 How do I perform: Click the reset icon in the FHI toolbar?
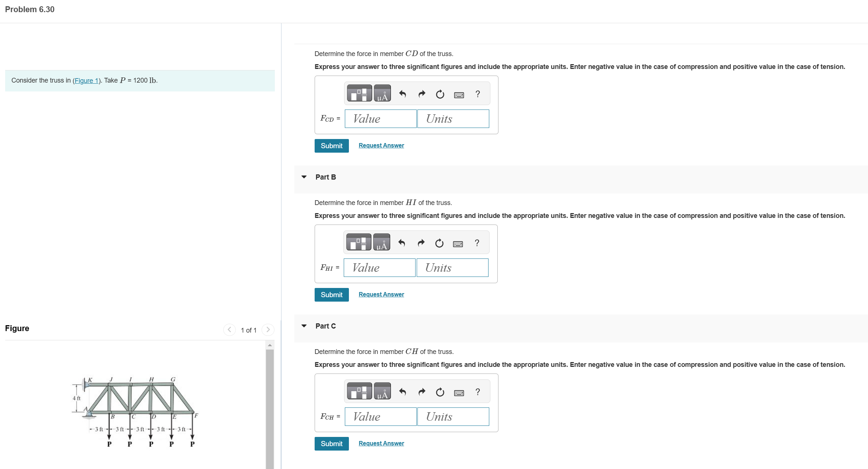pyautogui.click(x=439, y=243)
